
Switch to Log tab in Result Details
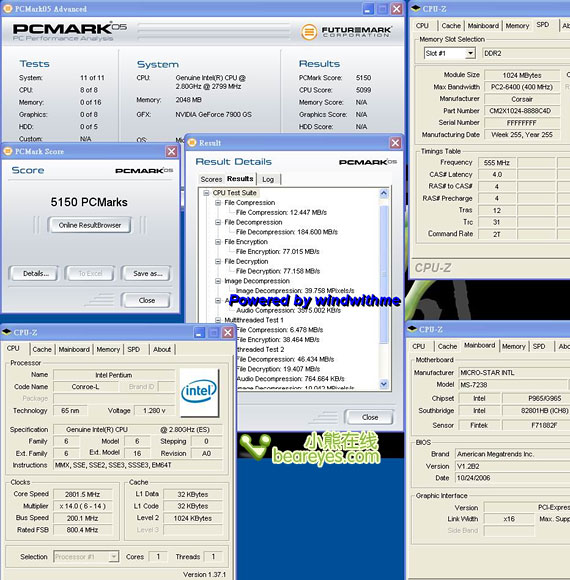pos(268,179)
